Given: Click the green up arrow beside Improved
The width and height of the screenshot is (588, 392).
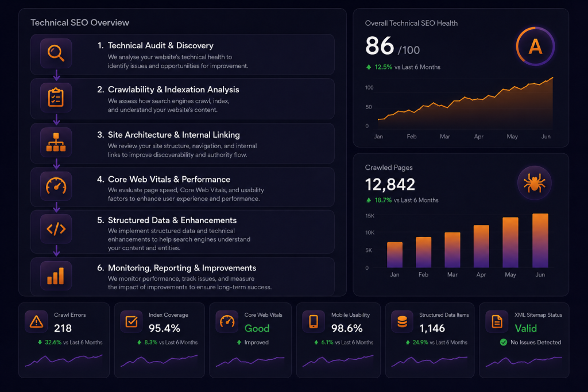Looking at the screenshot, I should [239, 342].
